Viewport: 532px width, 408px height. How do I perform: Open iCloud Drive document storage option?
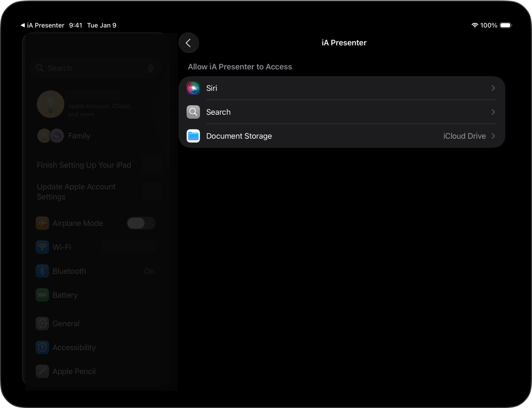pyautogui.click(x=464, y=136)
